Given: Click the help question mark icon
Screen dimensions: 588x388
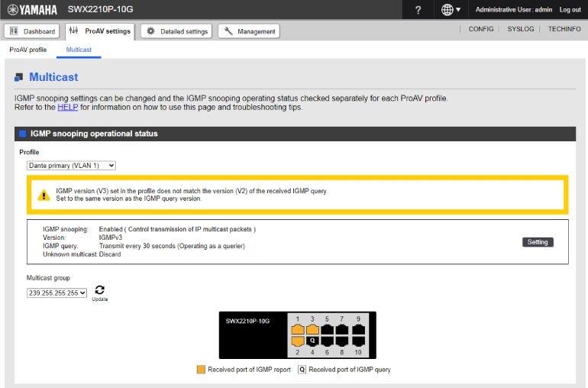Looking at the screenshot, I should 418,10.
